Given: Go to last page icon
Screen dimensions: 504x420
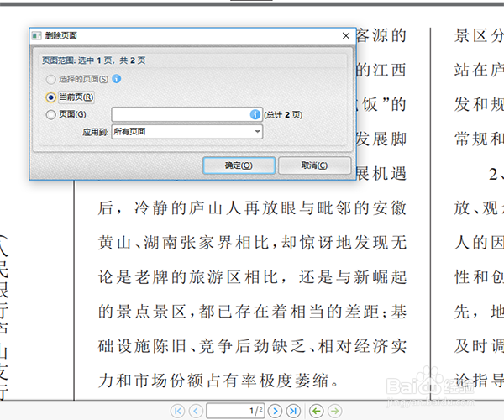Looking at the screenshot, I should pyautogui.click(x=293, y=411).
